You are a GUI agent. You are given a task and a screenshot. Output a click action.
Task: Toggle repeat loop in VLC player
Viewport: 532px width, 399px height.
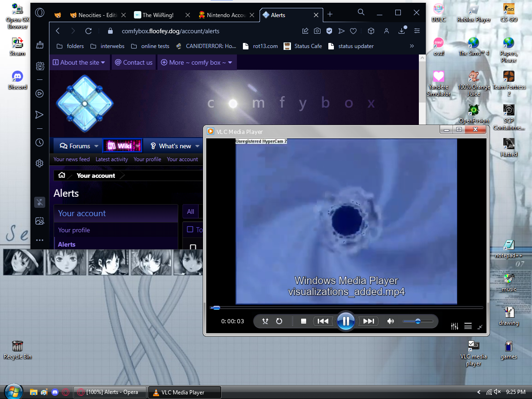(279, 321)
